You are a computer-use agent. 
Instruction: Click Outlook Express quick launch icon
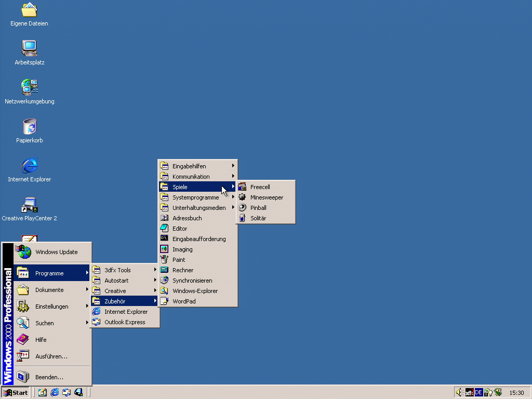[66, 393]
